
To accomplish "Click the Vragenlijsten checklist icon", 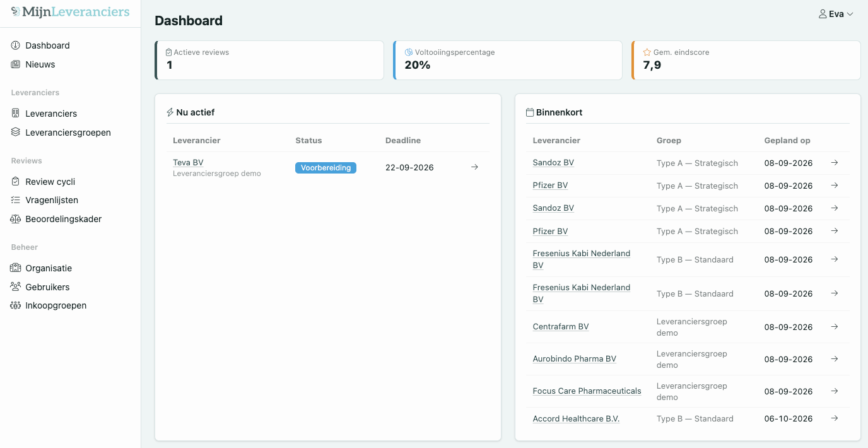I will coord(16,200).
